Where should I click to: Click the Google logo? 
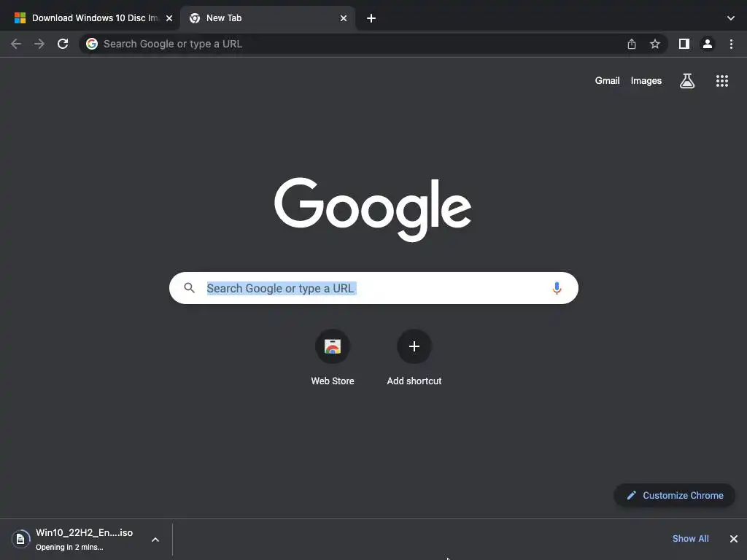(373, 209)
